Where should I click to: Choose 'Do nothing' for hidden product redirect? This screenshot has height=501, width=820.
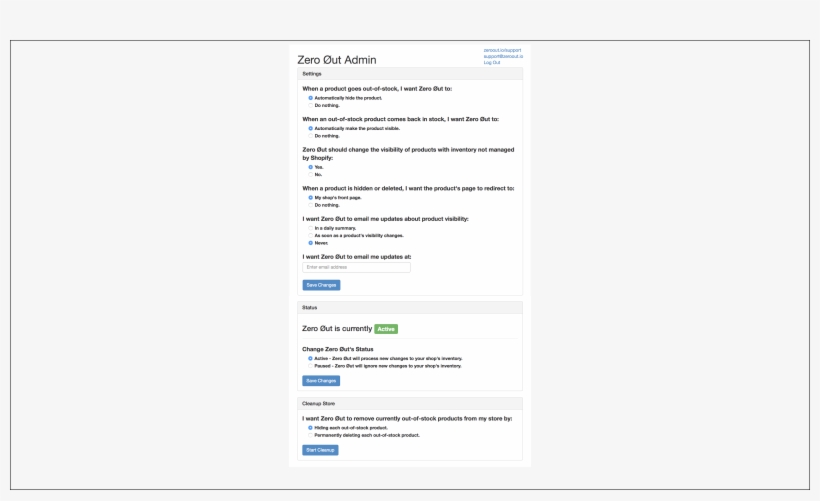pyautogui.click(x=310, y=205)
